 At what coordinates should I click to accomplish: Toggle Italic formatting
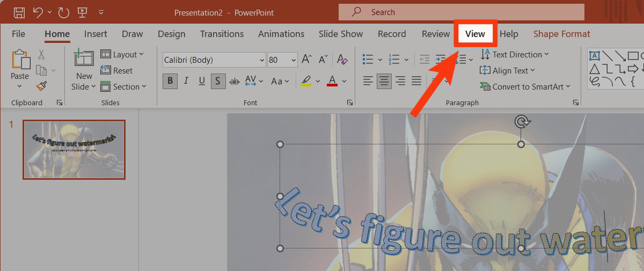tap(186, 81)
